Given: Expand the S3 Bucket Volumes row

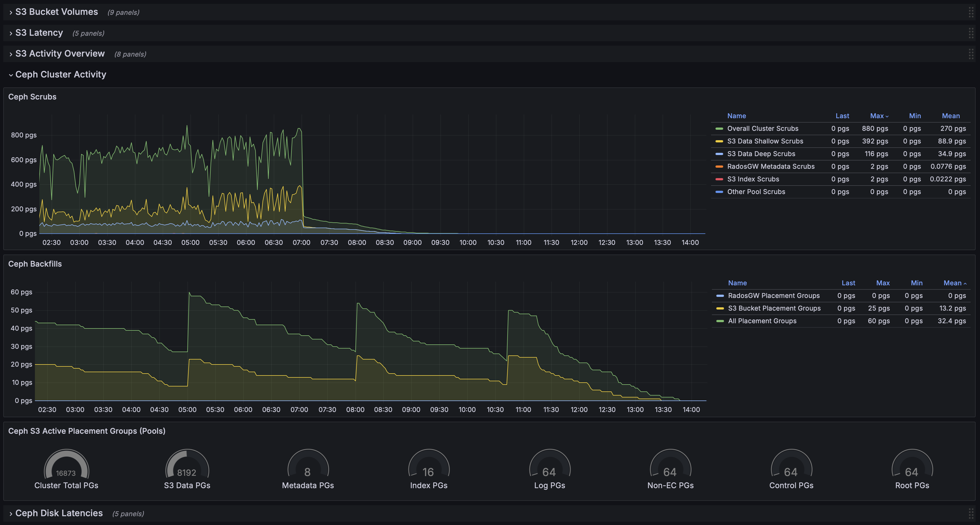Looking at the screenshot, I should click(56, 12).
